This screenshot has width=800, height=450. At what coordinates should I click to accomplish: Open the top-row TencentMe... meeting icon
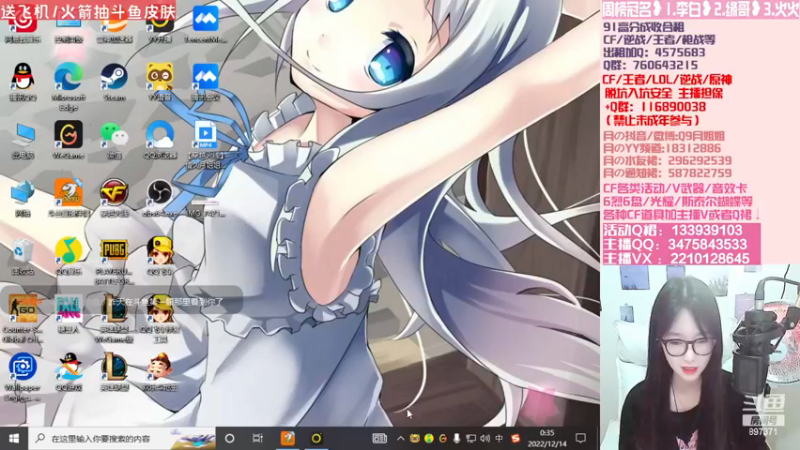point(206,19)
